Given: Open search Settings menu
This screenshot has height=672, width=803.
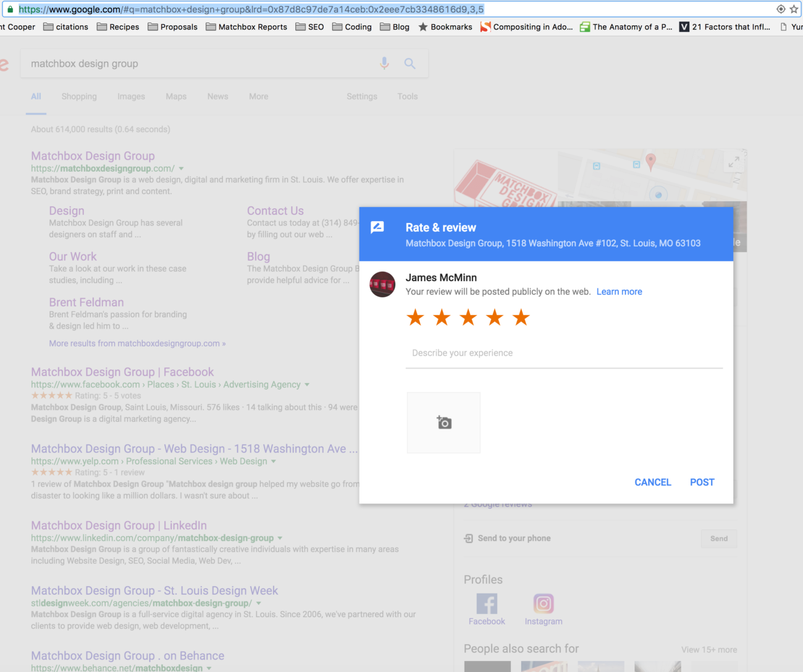Looking at the screenshot, I should [362, 96].
